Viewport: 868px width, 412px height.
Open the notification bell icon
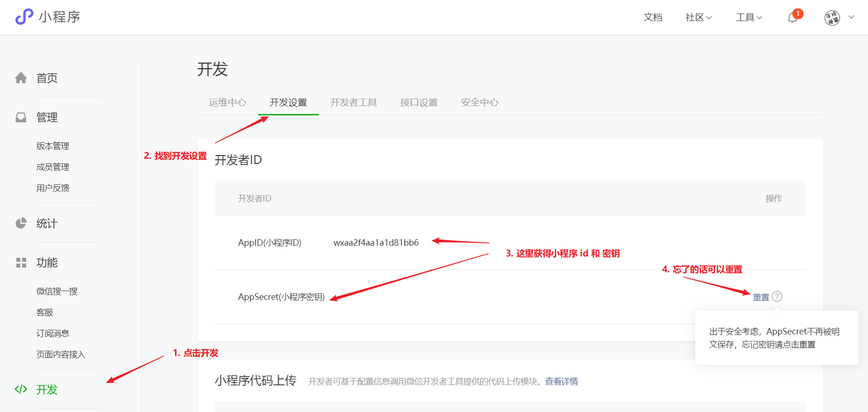click(792, 17)
